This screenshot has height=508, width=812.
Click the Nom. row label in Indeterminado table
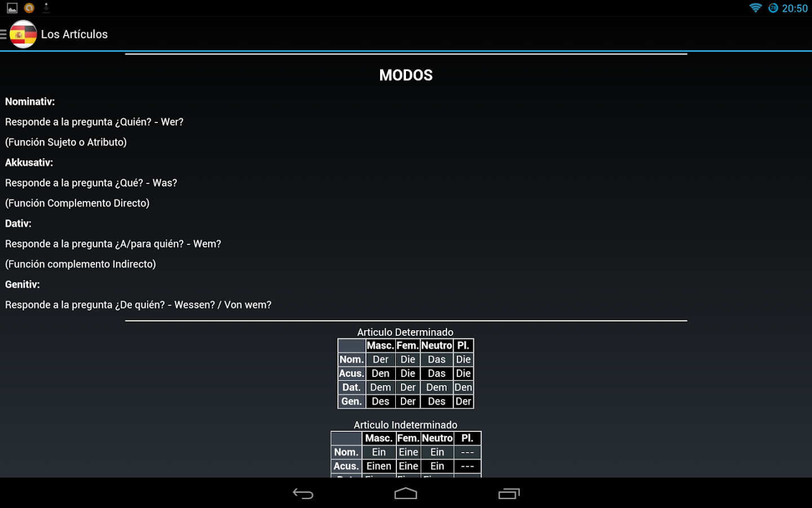pos(346,452)
